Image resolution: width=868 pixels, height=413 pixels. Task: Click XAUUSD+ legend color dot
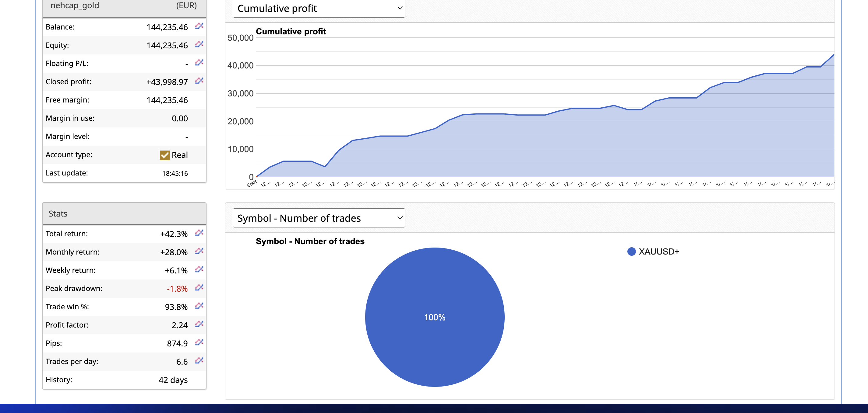[631, 252]
